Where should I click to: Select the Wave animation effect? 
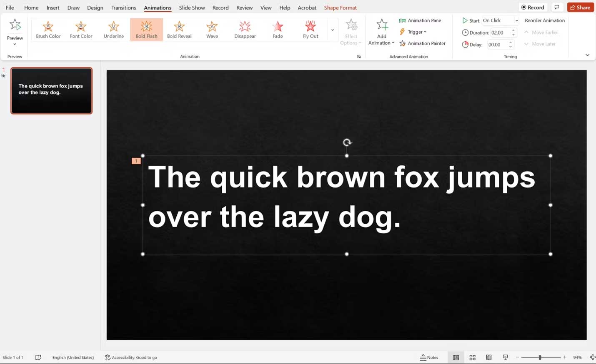coord(212,28)
